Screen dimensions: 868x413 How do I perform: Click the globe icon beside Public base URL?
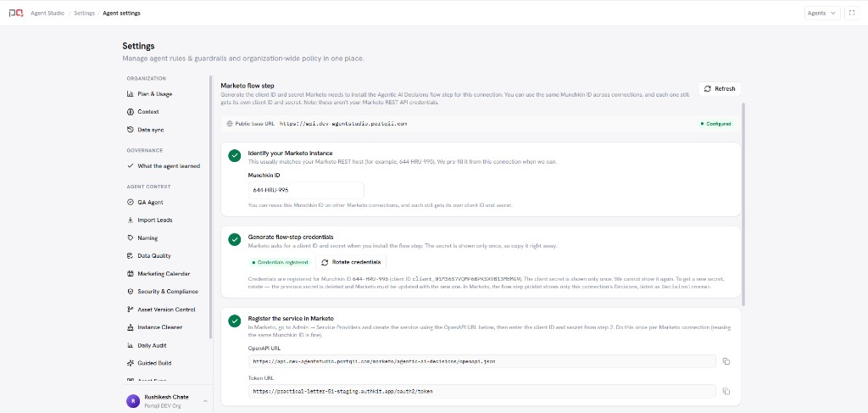[230, 124]
